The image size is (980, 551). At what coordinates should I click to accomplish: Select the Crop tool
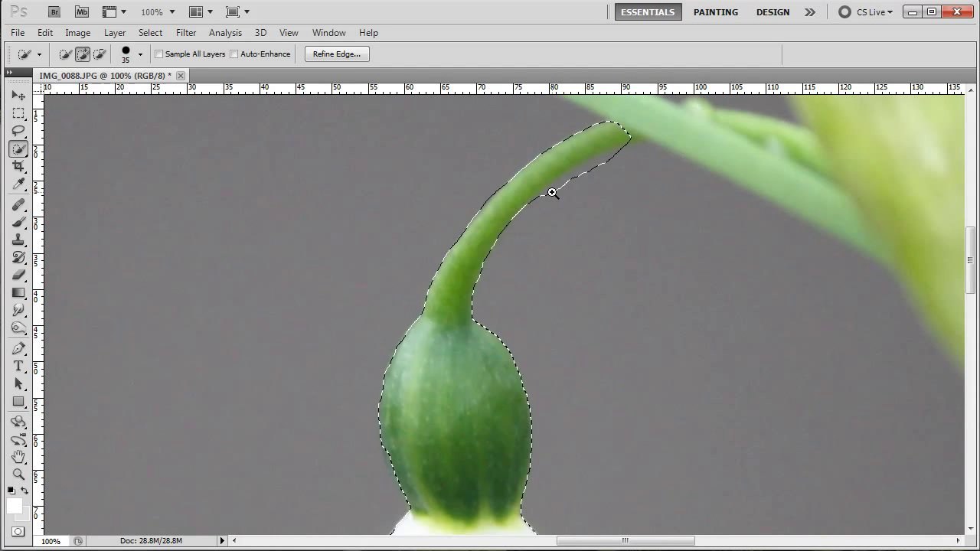click(x=18, y=166)
